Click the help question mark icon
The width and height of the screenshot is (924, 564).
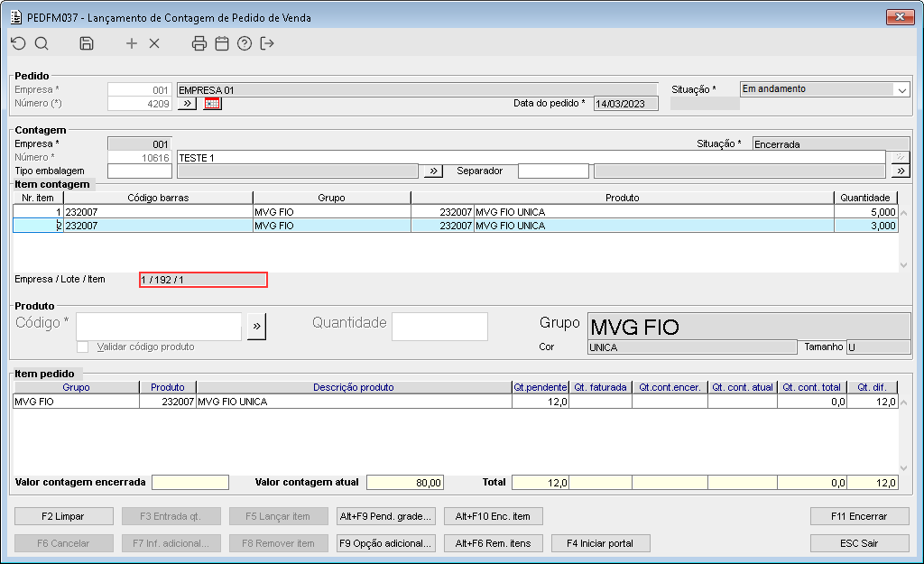[x=245, y=43]
